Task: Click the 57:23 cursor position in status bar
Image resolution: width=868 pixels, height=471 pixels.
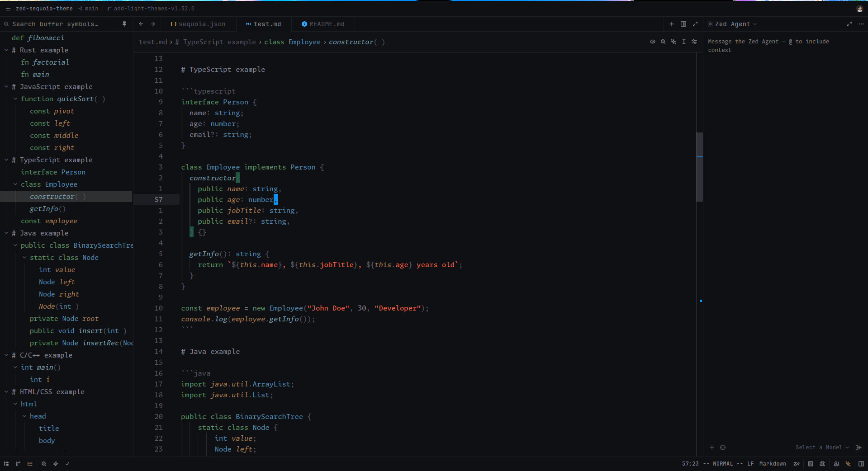Action: [690, 464]
